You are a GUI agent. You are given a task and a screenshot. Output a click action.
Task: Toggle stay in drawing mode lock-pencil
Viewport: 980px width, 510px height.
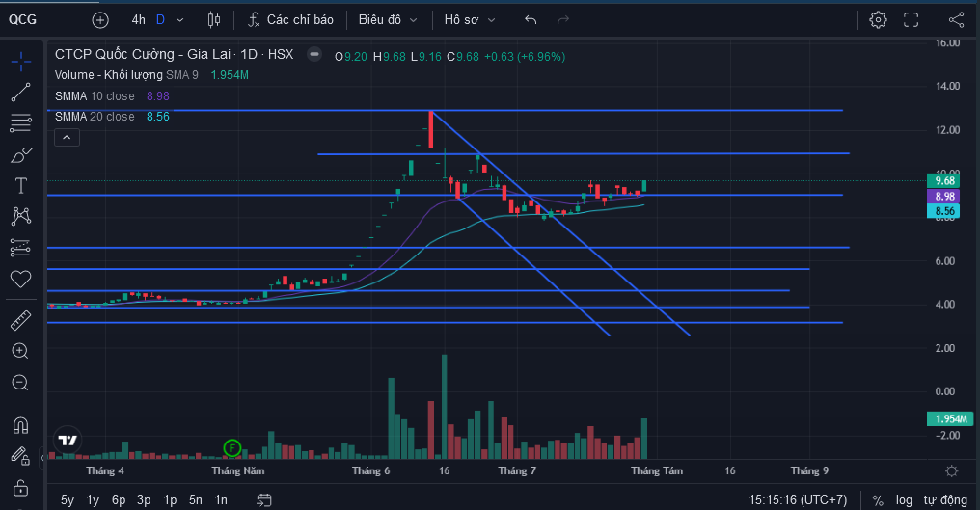coord(20,456)
